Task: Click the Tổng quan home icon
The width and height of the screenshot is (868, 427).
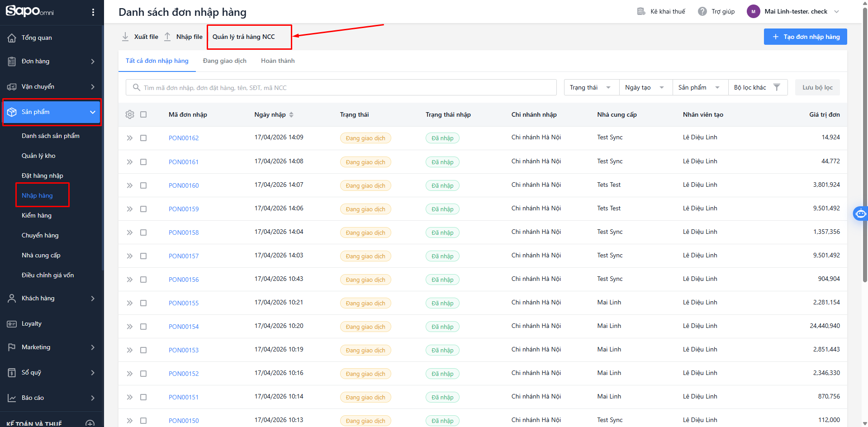Action: (x=12, y=38)
